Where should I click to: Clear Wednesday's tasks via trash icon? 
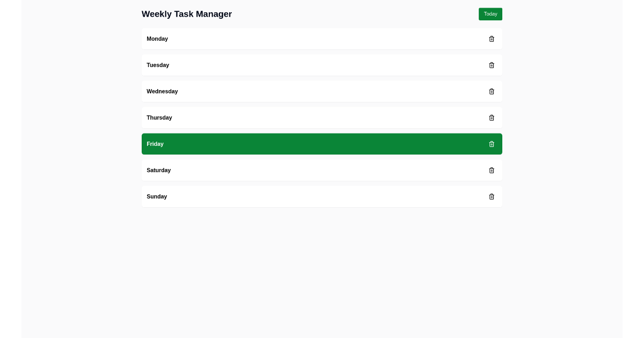tap(492, 91)
